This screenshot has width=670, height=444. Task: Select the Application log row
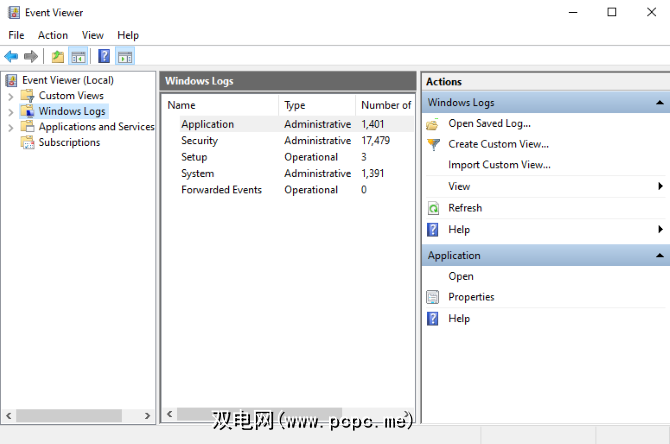point(297,124)
